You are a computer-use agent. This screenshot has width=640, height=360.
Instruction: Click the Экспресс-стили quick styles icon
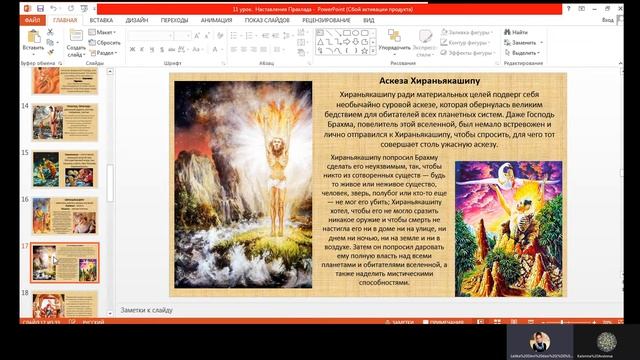click(425, 36)
